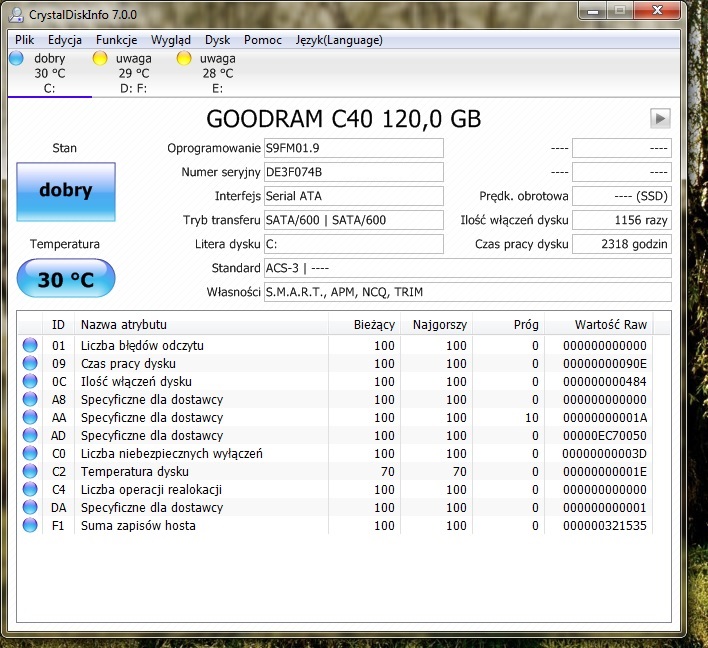Image resolution: width=708 pixels, height=648 pixels.
Task: Click the Własności field with S.M.A.R.T., APM
Action: [x=468, y=292]
